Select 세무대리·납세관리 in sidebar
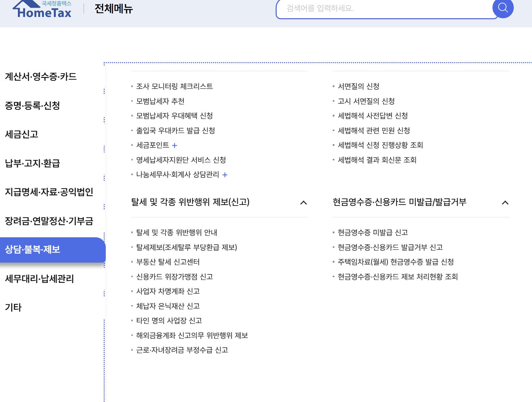 (40, 279)
